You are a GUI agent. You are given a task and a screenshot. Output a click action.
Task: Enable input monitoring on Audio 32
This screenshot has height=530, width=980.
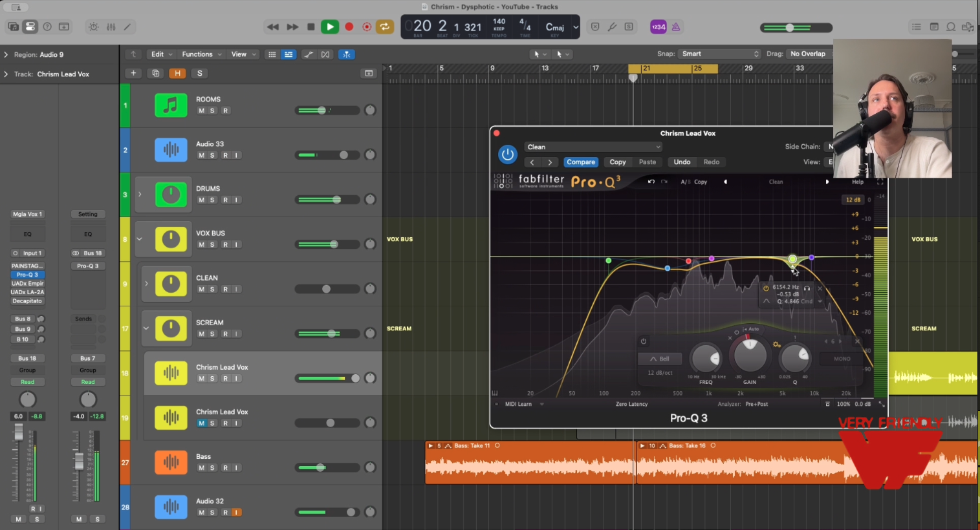tap(237, 513)
